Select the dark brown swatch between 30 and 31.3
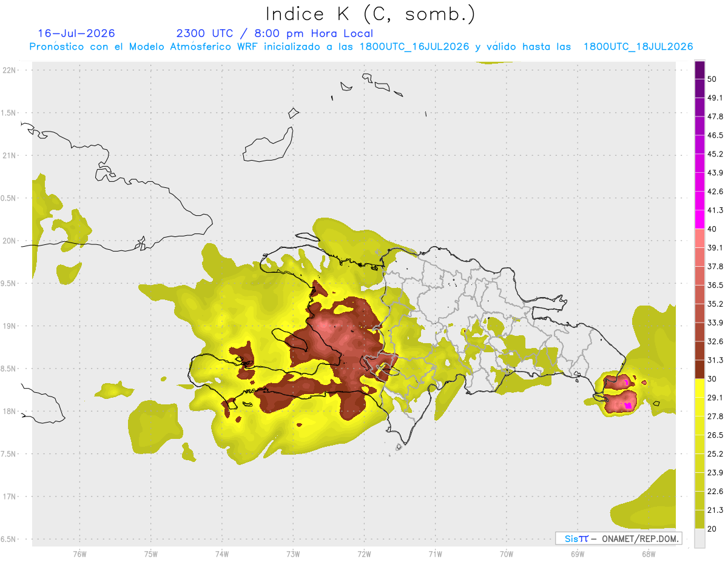 tap(700, 369)
